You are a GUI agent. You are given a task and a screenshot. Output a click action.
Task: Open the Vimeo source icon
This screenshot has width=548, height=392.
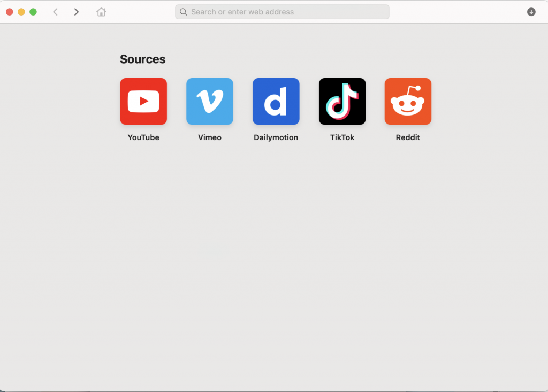[210, 101]
